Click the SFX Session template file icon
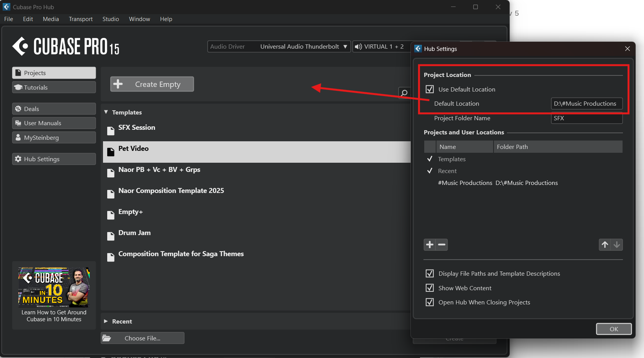 click(x=111, y=131)
